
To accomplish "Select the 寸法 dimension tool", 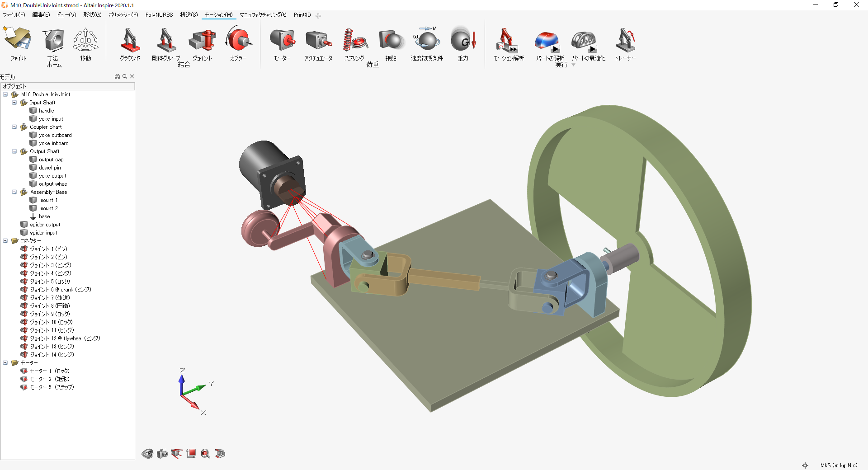I will (53, 40).
